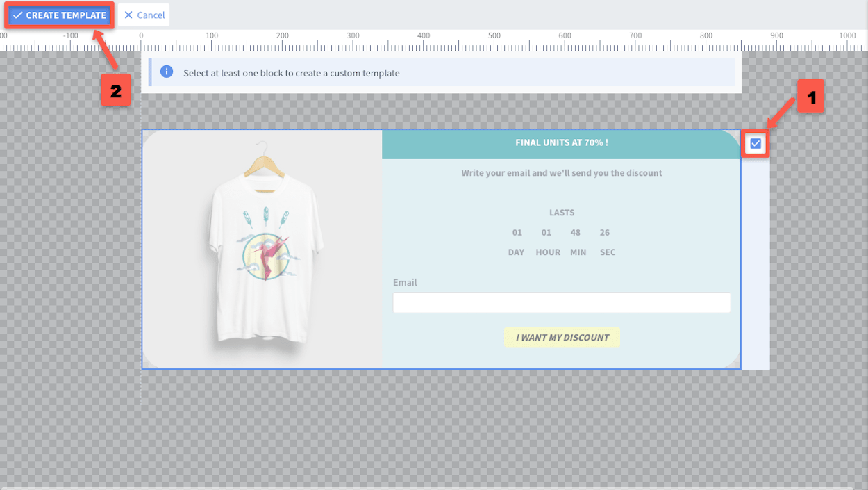
Task: Click the horizontal ruler at 500
Action: pyautogui.click(x=353, y=40)
